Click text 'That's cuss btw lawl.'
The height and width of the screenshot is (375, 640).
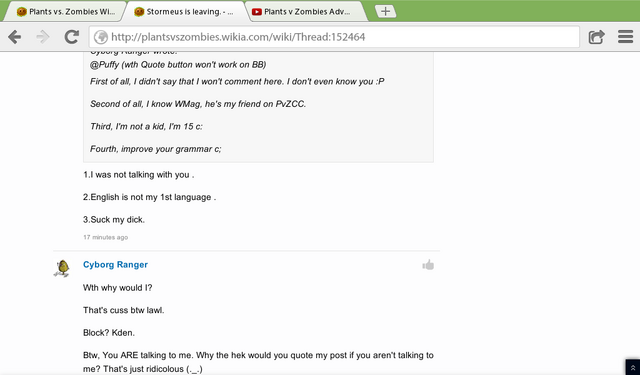(x=124, y=310)
